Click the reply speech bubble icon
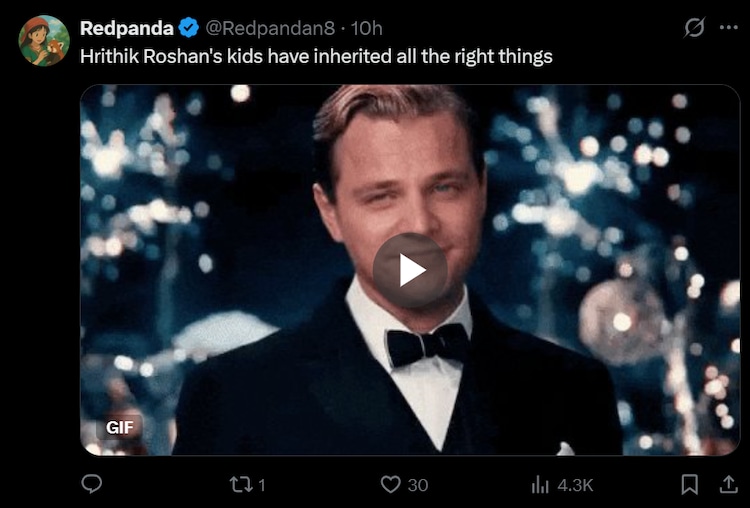The image size is (750, 508). tap(91, 484)
